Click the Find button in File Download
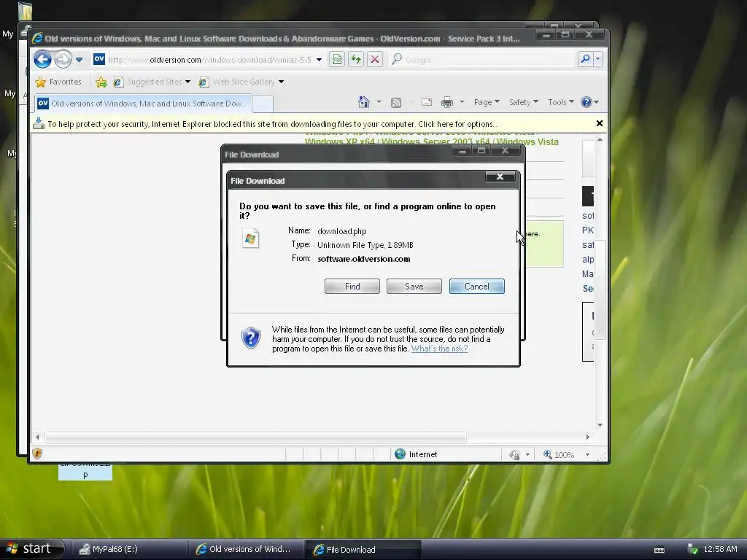 pyautogui.click(x=352, y=286)
